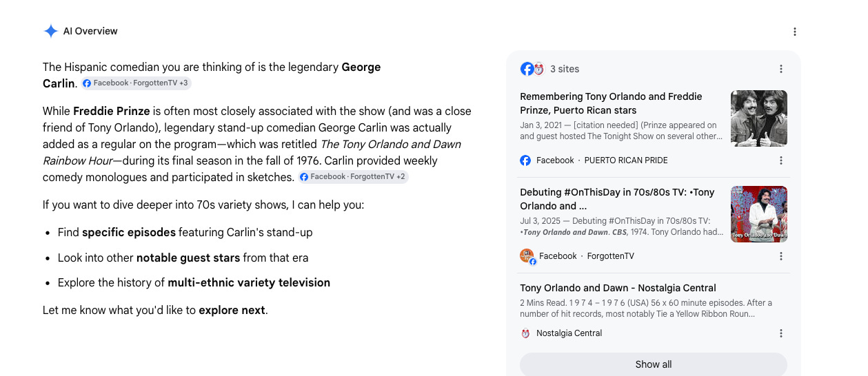Open the Debuting #OnThisDay in 70s/80s TV post
The width and height of the screenshot is (868, 376).
click(x=617, y=199)
